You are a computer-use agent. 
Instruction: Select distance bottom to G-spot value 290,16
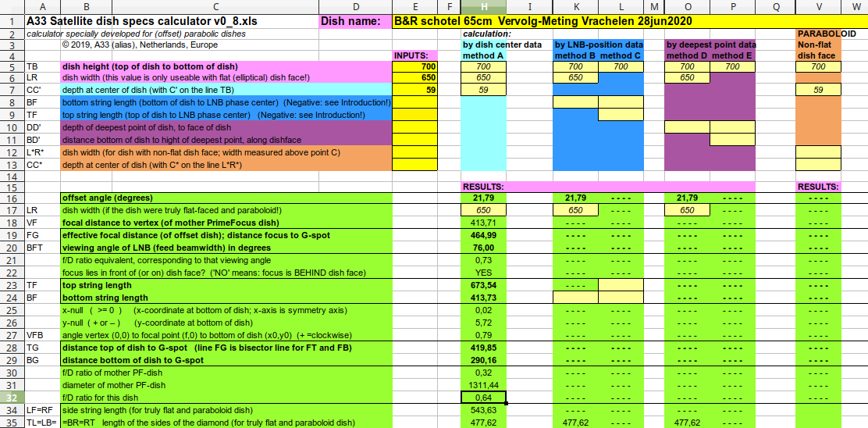484,360
